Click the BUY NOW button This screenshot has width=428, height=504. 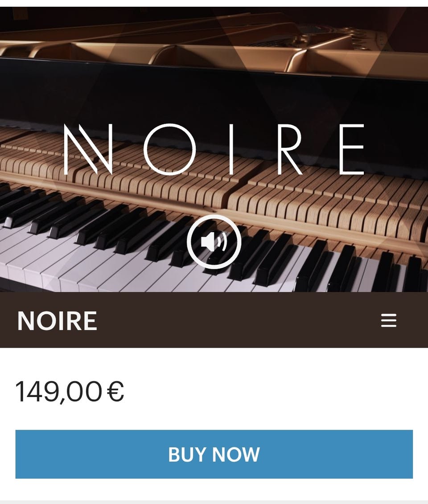click(x=214, y=454)
